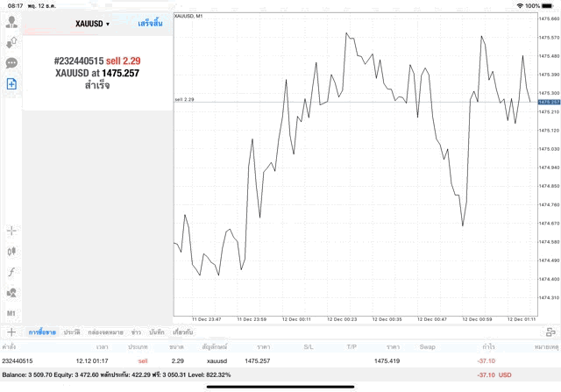This screenshot has height=392, width=561.
Task: Switch to the ประวัติ tab
Action: tap(71, 332)
